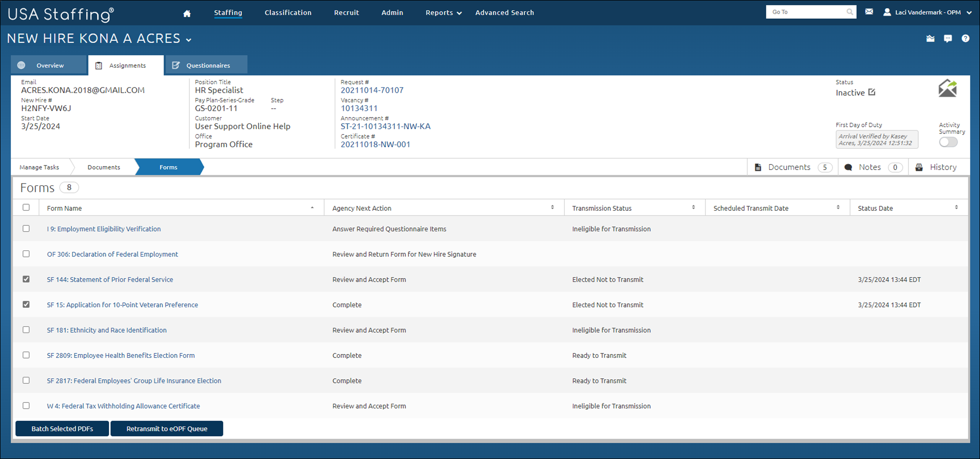
Task: Check the SF 2809 Health Benefits checkbox
Action: tap(26, 355)
